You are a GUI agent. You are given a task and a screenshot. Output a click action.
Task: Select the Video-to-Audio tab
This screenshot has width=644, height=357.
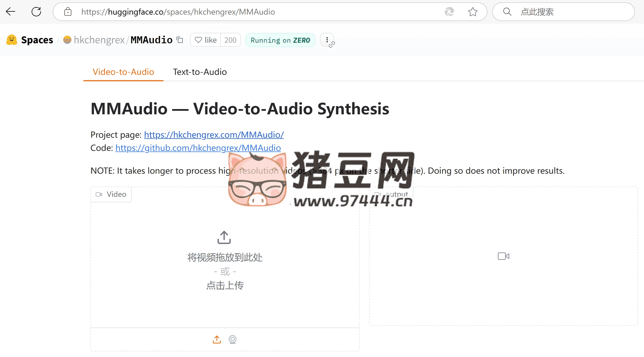[123, 72]
